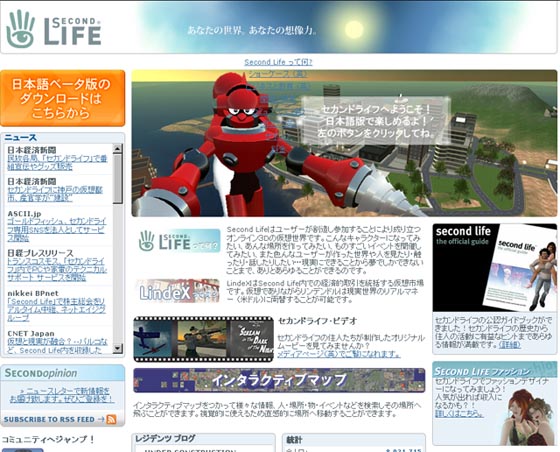Click the fashion 詳しくはこちら link
The height and width of the screenshot is (452, 560).
(459, 413)
